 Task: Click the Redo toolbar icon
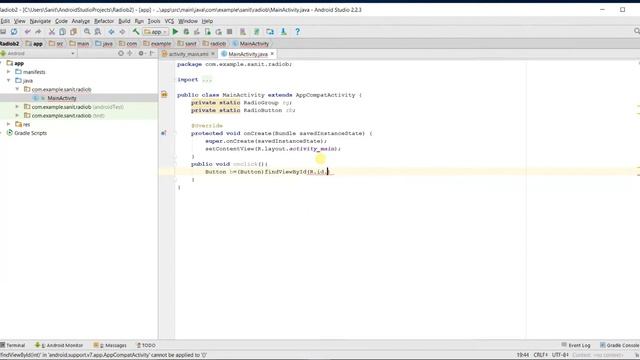tap(38, 31)
